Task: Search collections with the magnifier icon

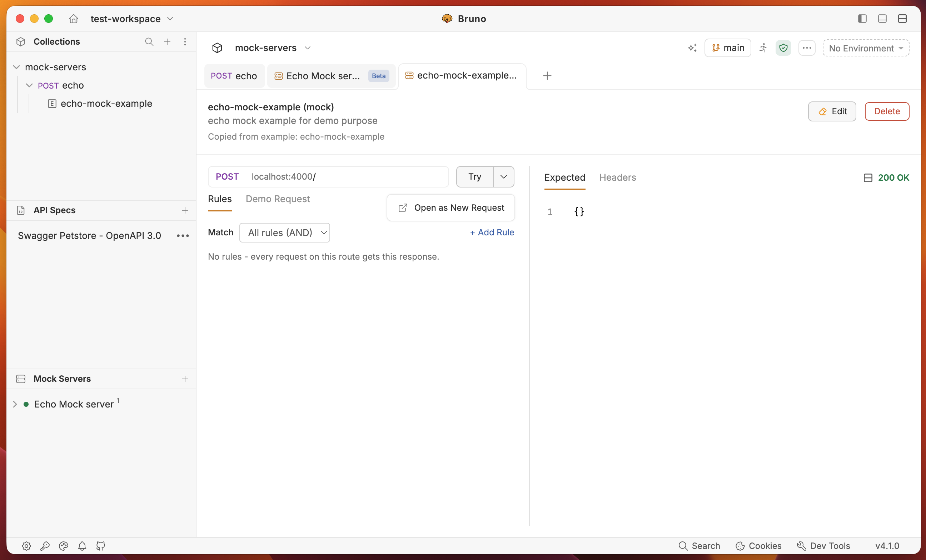Action: [x=149, y=42]
